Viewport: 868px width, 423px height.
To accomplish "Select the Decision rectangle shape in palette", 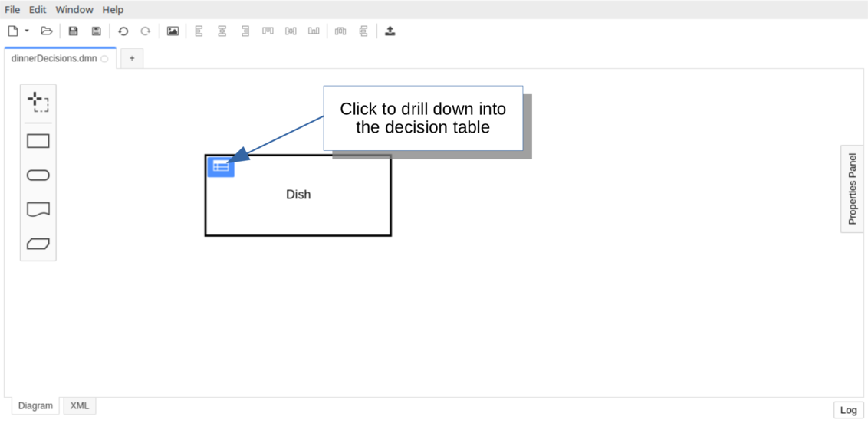I will (x=38, y=141).
